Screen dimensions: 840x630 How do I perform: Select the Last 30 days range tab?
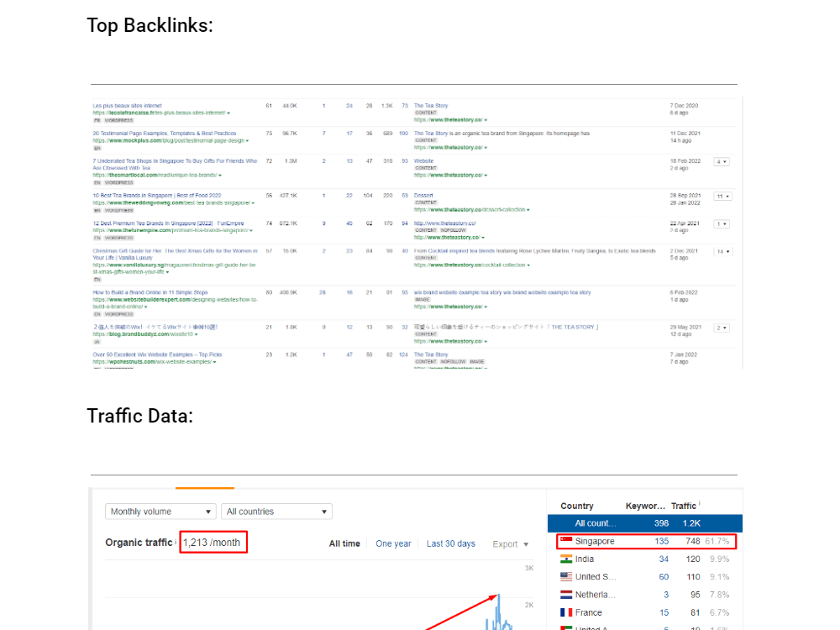(450, 543)
